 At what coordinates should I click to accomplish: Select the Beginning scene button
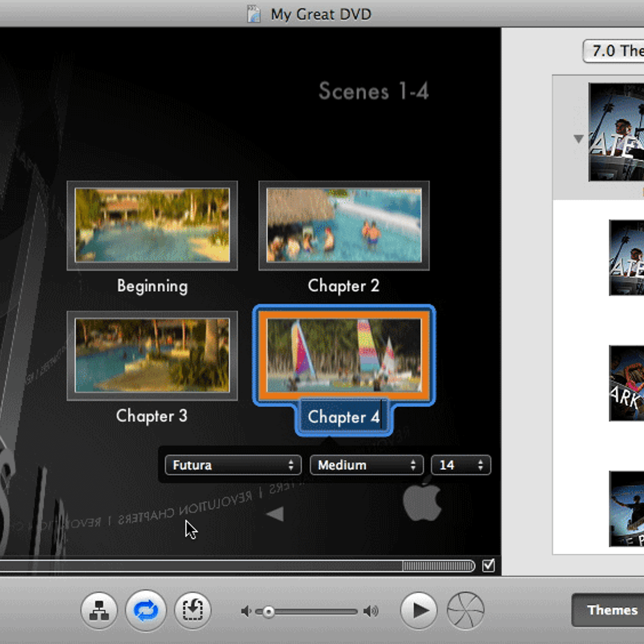(x=152, y=225)
